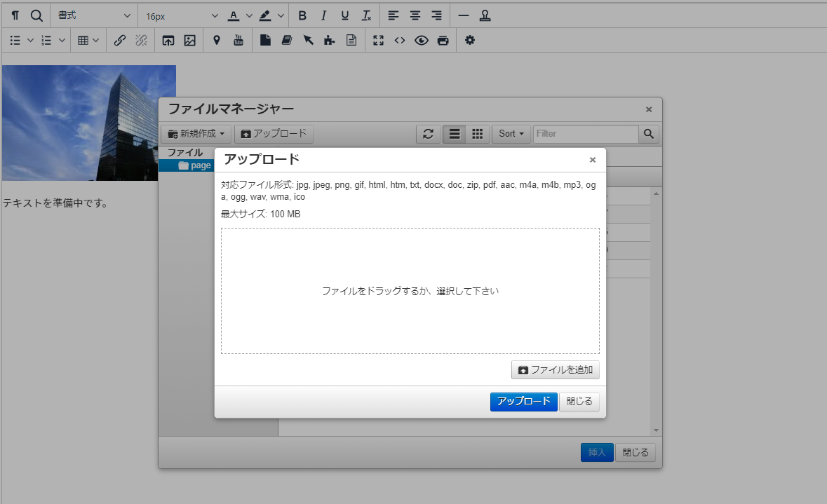Click the puzzle piece plugin icon
The image size is (827, 504).
330,40
